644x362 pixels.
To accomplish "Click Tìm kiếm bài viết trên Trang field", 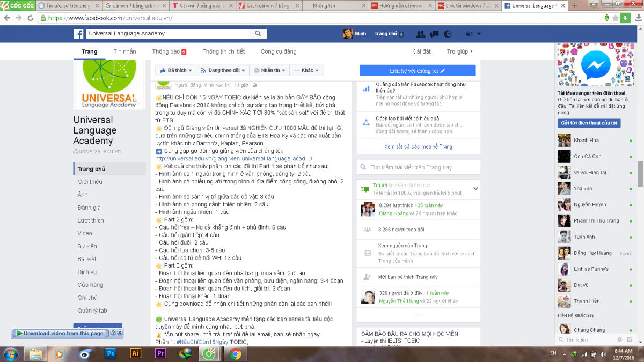I will [x=420, y=167].
